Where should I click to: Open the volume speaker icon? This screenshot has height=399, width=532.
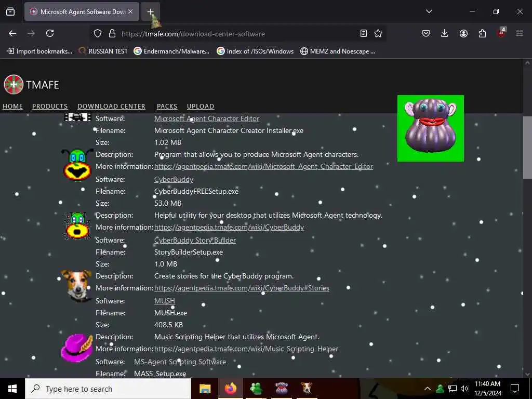click(x=464, y=389)
